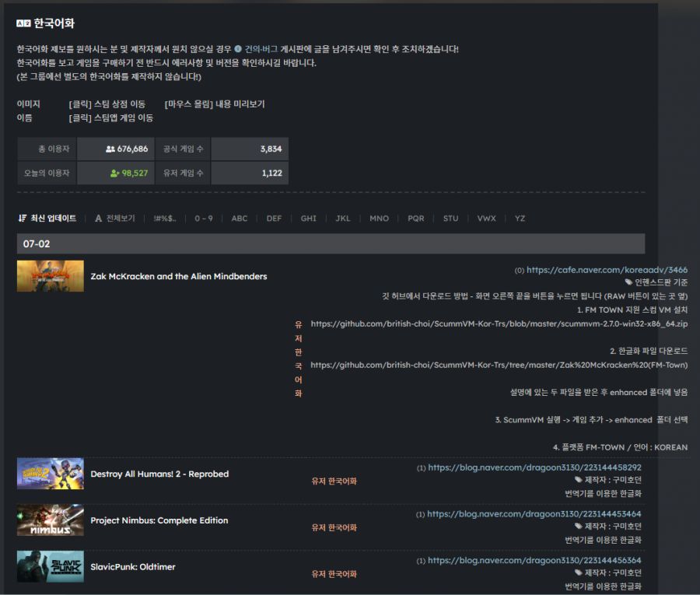Select the !#%$.. filter tab

(x=165, y=219)
